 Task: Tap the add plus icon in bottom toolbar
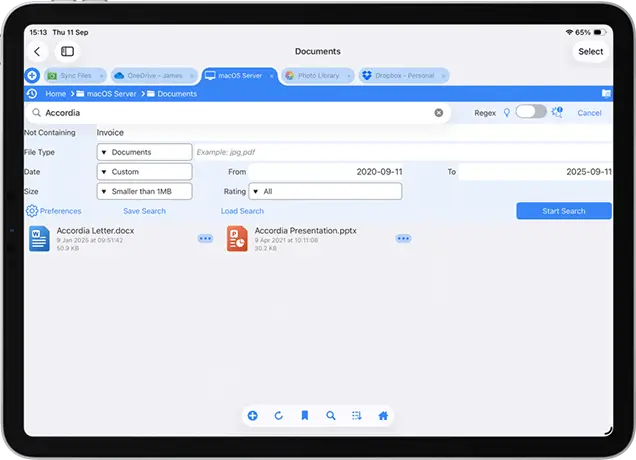click(x=253, y=416)
